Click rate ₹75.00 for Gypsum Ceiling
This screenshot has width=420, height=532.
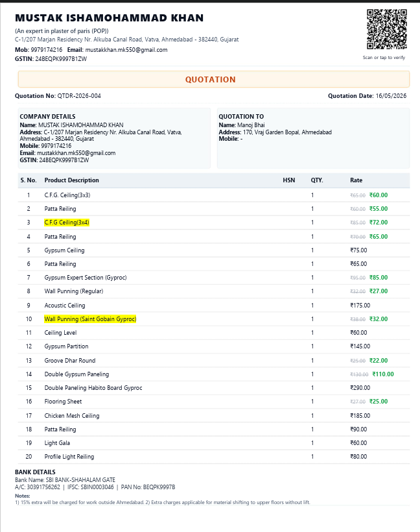[x=358, y=250]
